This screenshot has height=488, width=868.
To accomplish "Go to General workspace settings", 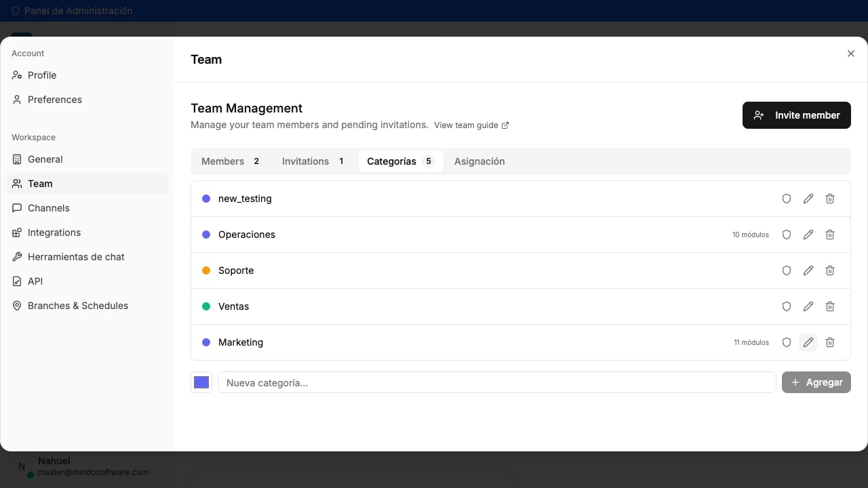I will click(87, 159).
